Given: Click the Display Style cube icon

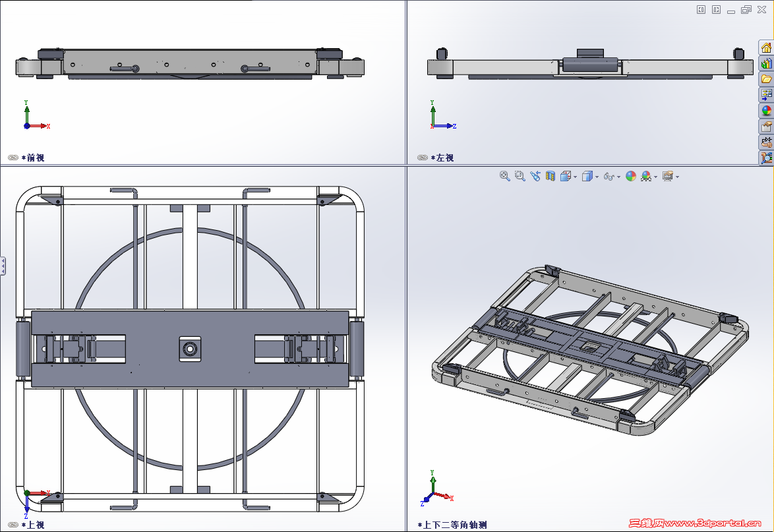Looking at the screenshot, I should pyautogui.click(x=587, y=176).
